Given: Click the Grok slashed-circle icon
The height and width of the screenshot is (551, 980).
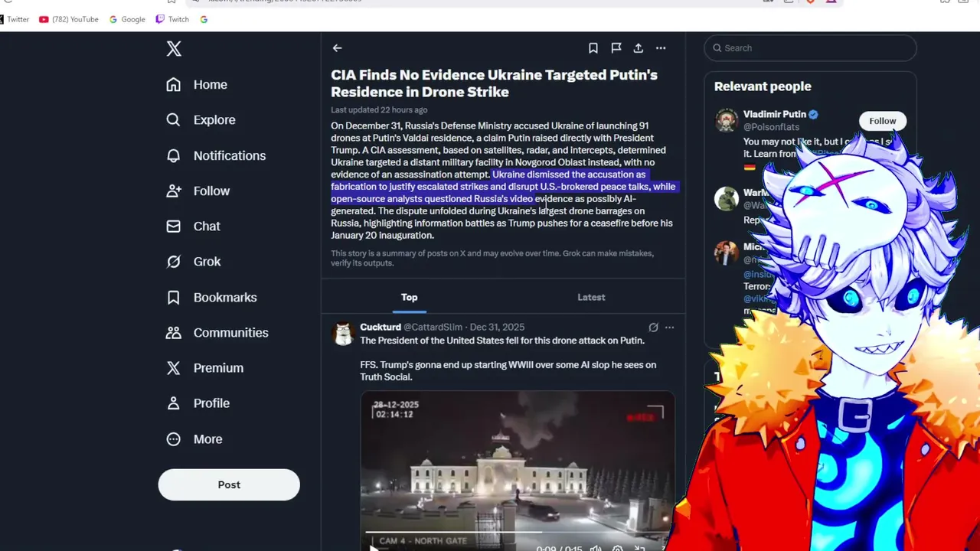Looking at the screenshot, I should pos(174,262).
